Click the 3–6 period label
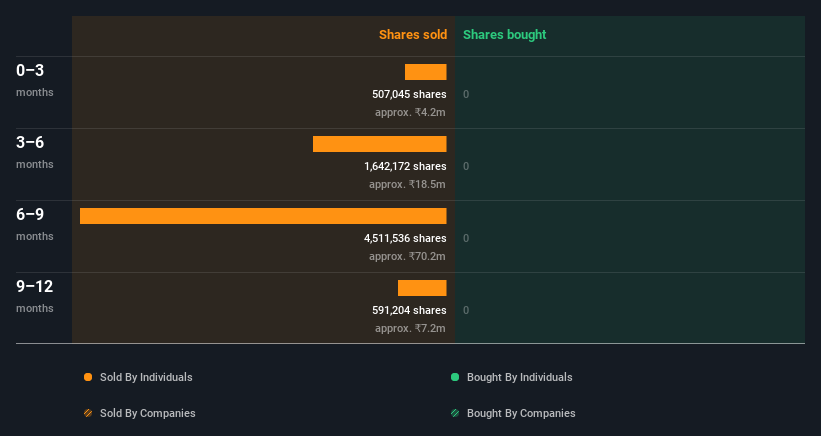The height and width of the screenshot is (436, 821). point(30,142)
